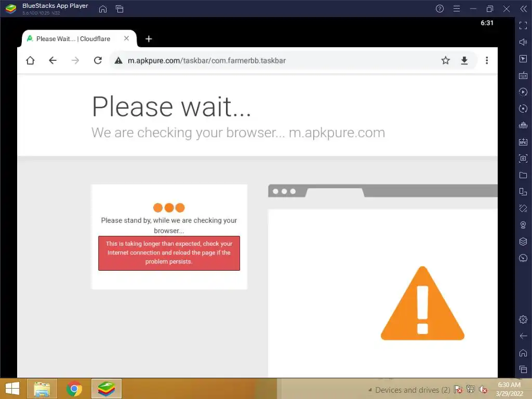Screen dimensions: 532x399
Task: Go to browser home page
Action: tap(30, 60)
